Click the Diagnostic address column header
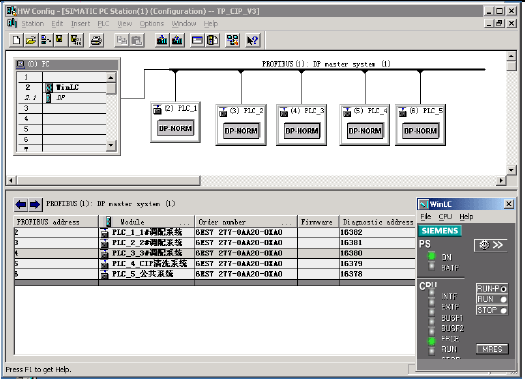The image size is (525, 379). pos(377,222)
